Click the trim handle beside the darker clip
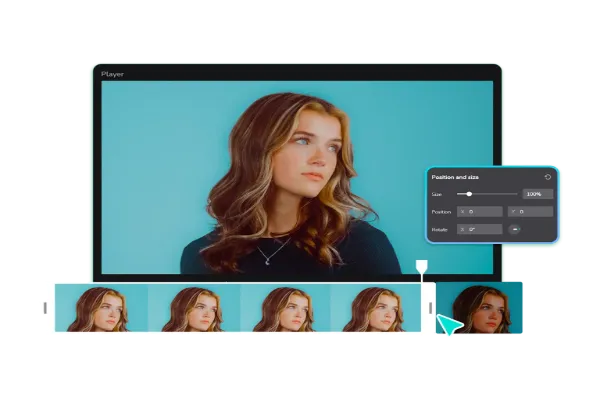 pos(430,308)
